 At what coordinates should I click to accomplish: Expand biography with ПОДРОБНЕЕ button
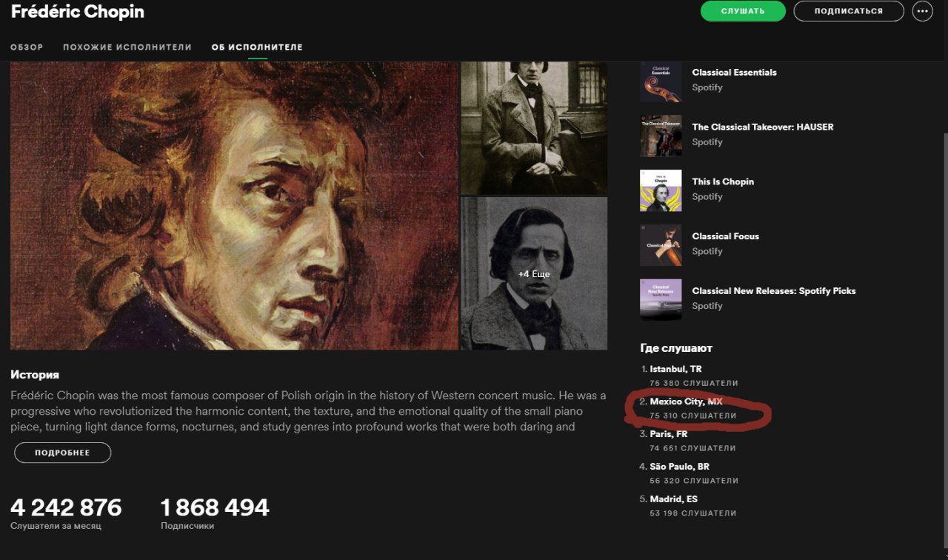[x=63, y=453]
